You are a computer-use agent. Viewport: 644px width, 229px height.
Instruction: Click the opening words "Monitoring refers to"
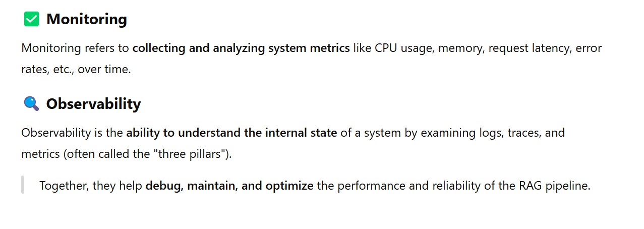point(75,48)
